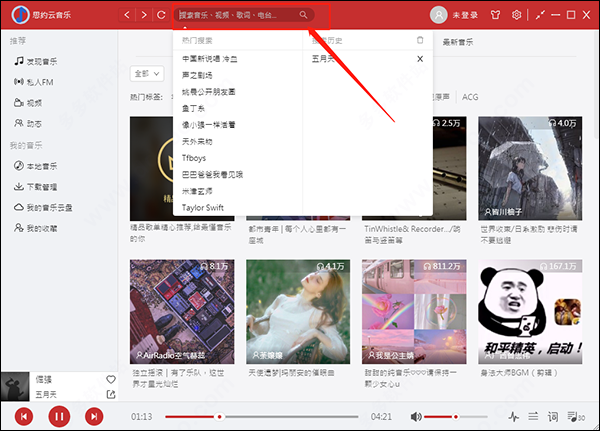Click the user avatar icon

439,15
